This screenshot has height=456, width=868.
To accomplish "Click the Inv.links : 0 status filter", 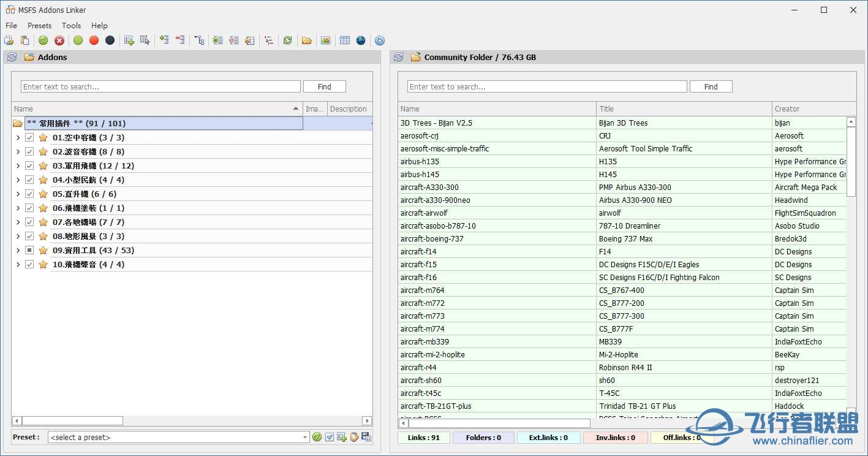I will tap(615, 438).
